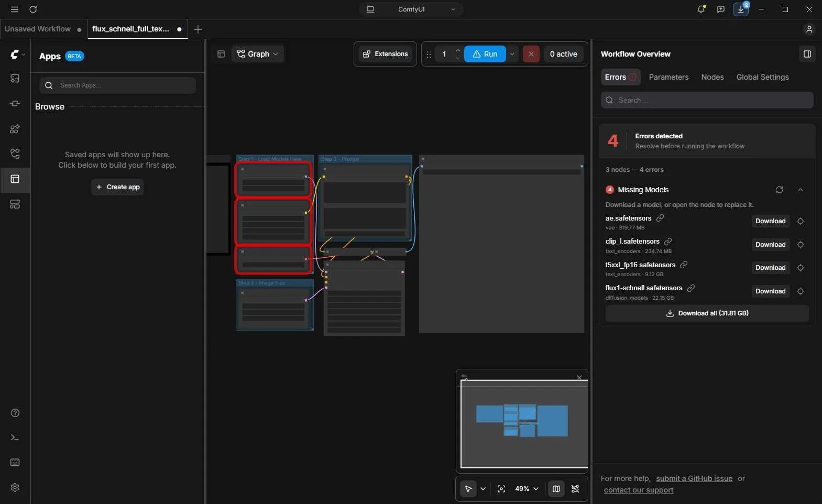The height and width of the screenshot is (504, 822).
Task: Click the fit view icon in canvas toolbar
Action: 501,489
